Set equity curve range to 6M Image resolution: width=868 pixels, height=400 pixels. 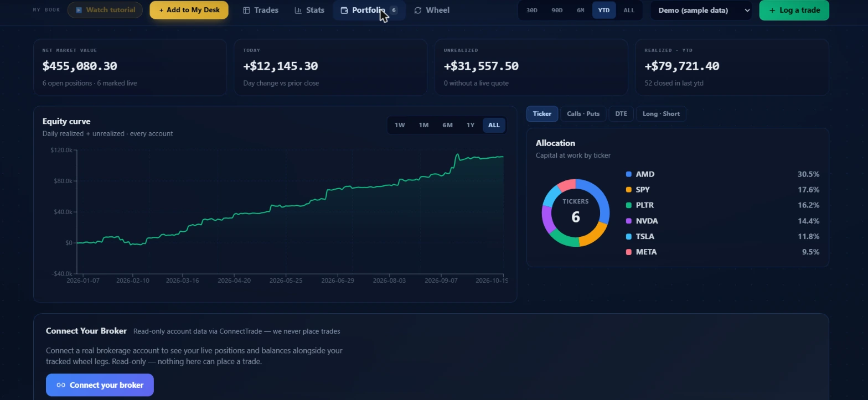(447, 125)
